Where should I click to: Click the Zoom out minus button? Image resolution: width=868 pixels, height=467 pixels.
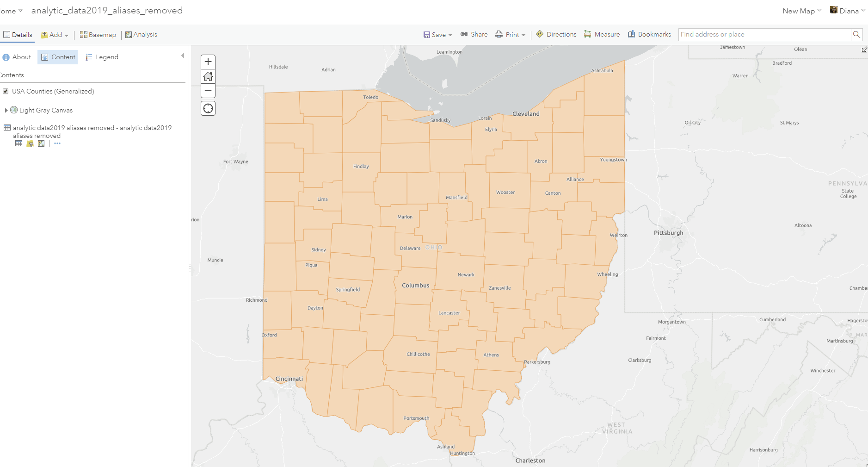[x=208, y=90]
